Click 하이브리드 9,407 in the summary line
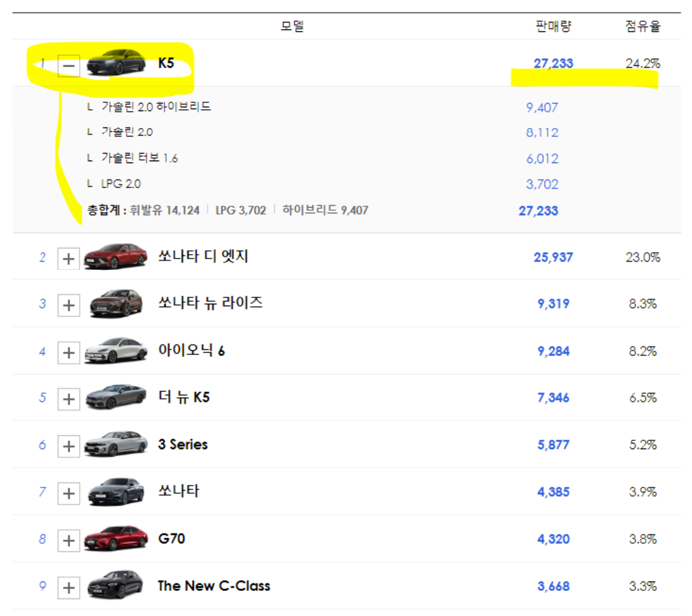 point(325,210)
